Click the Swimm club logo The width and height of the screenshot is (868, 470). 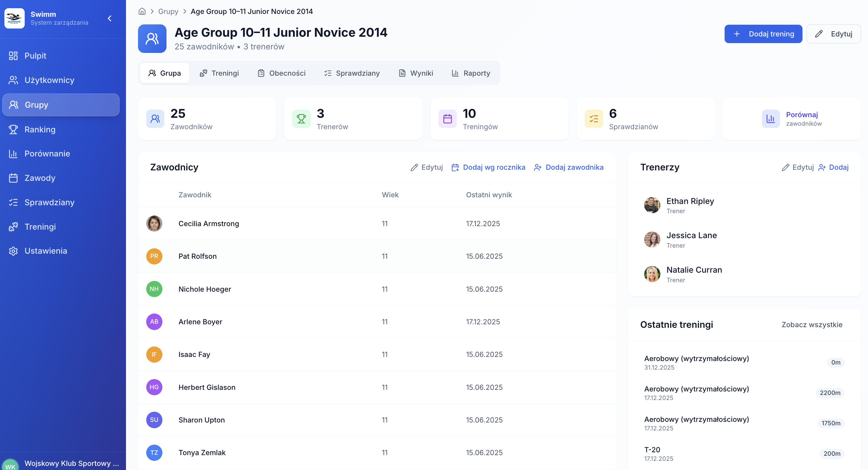click(15, 18)
